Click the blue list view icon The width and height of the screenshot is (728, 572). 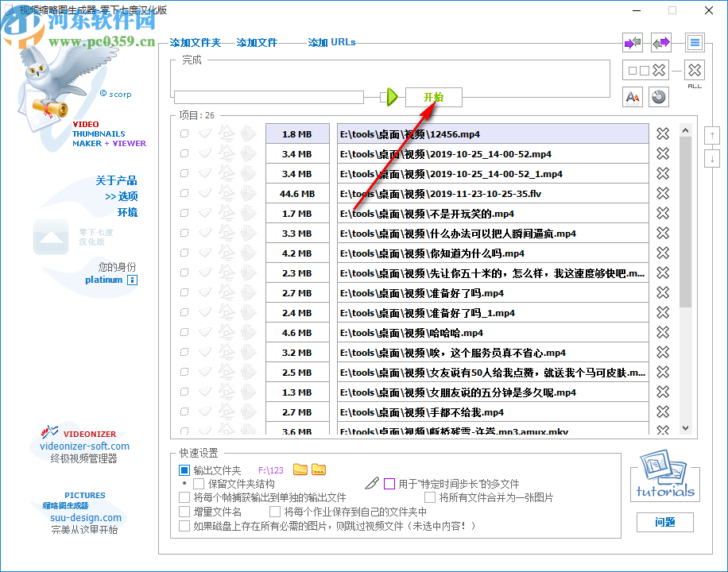695,42
